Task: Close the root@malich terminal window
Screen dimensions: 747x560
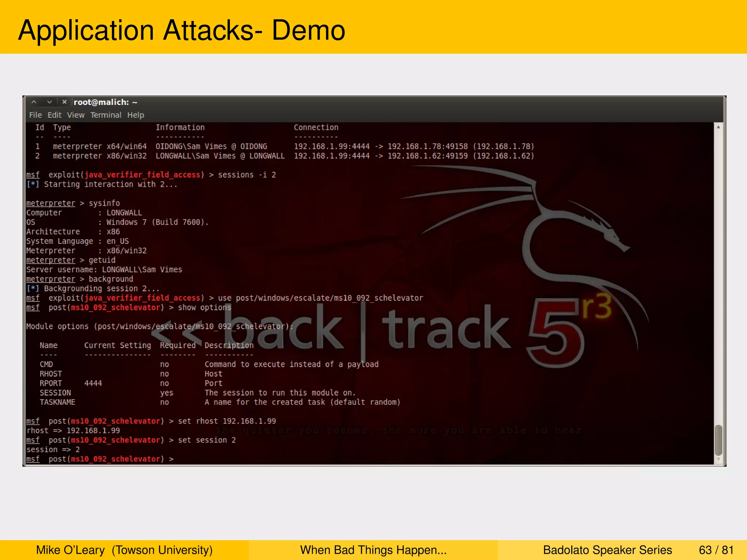Action: (65, 102)
